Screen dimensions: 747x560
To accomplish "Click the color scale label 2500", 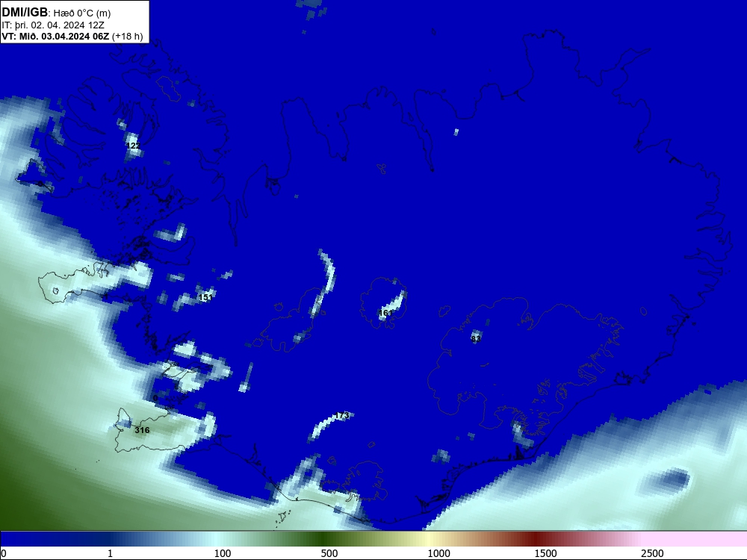I will point(652,553).
